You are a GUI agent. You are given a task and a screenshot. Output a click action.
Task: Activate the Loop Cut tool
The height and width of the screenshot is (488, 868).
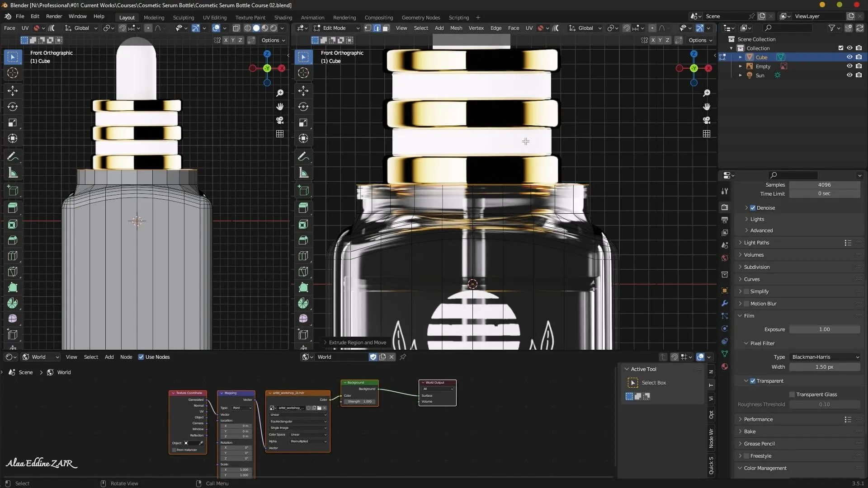click(13, 256)
